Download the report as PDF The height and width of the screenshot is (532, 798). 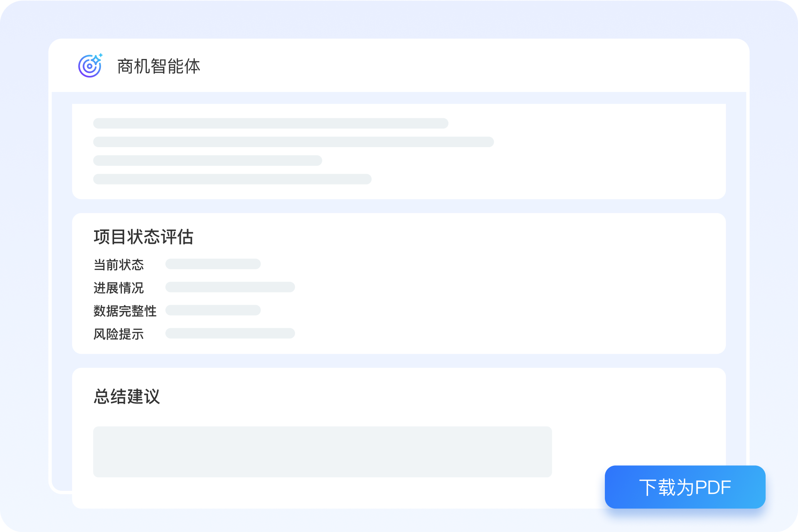685,487
